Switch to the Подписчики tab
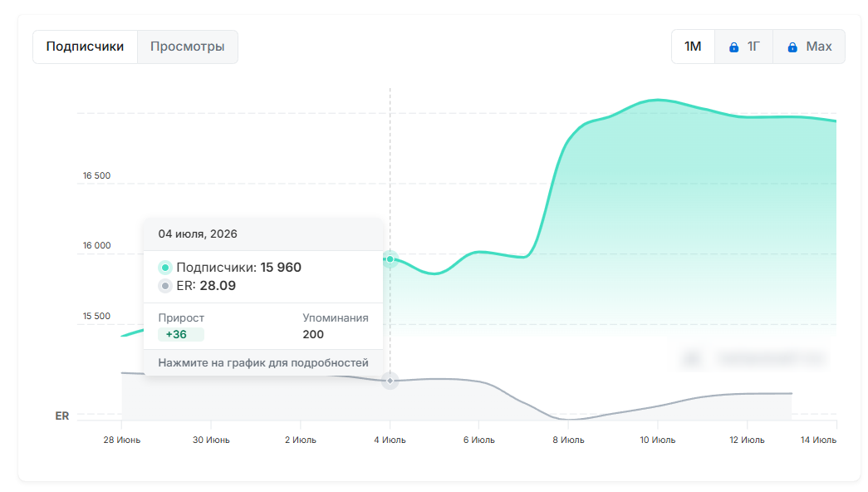The width and height of the screenshot is (868, 492). (85, 47)
